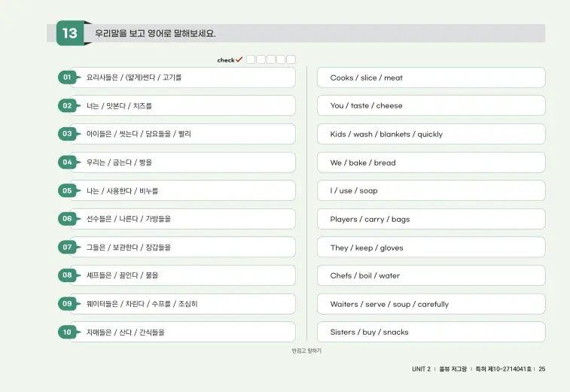Image resolution: width=570 pixels, height=392 pixels.
Task: Click the Korean prompt '셰프들은 / 끓인다 / 물을'
Action: (122, 275)
